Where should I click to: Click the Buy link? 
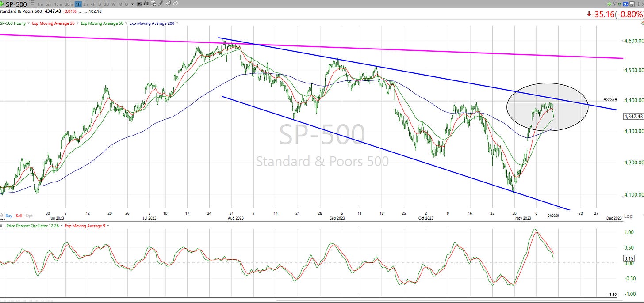click(x=9, y=216)
